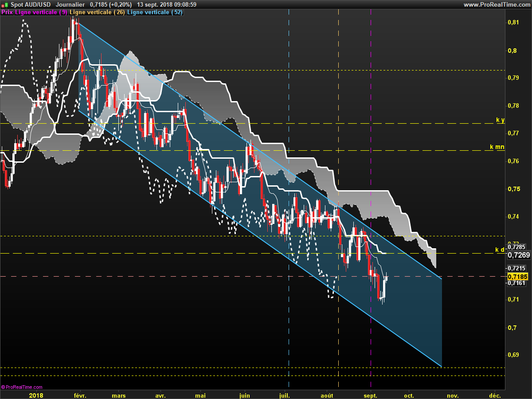Click the mars month label
The image size is (532, 399).
119,395
